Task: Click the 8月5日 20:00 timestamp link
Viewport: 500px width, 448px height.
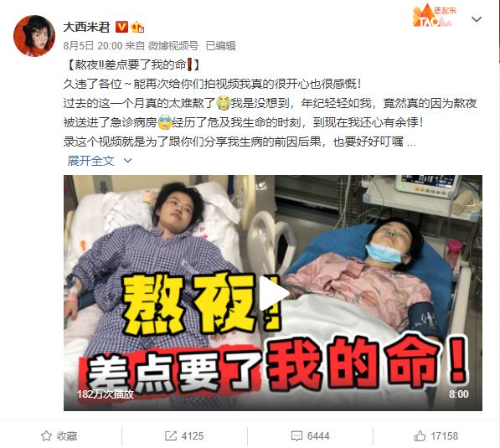Action: pyautogui.click(x=93, y=46)
